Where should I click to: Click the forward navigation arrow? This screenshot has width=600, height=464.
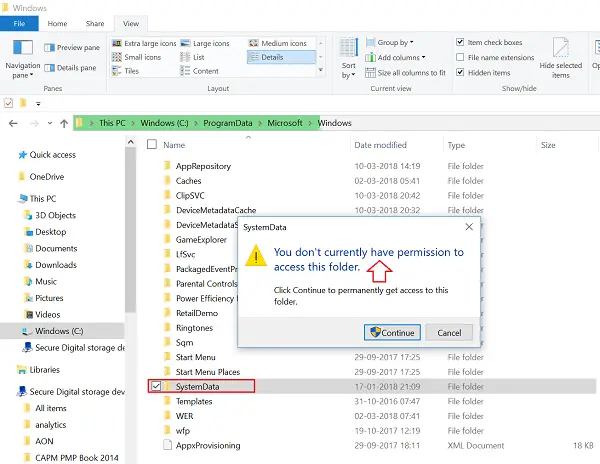(x=34, y=123)
